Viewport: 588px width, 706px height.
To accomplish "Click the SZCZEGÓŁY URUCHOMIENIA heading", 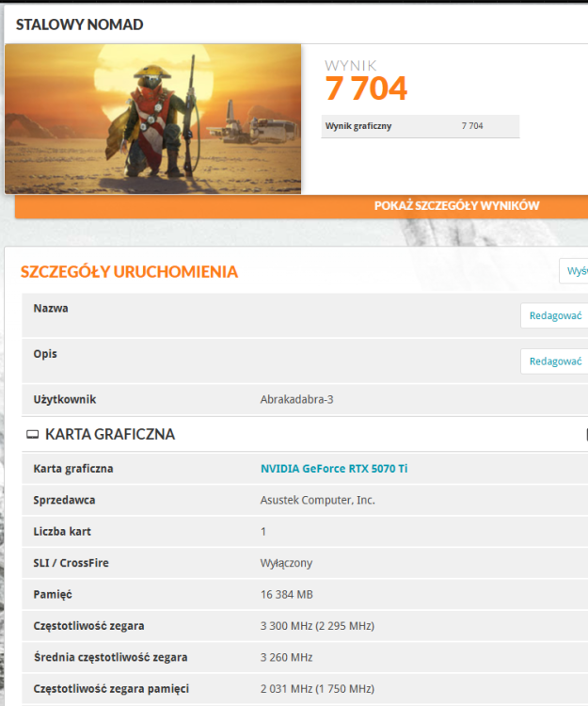I will point(129,271).
